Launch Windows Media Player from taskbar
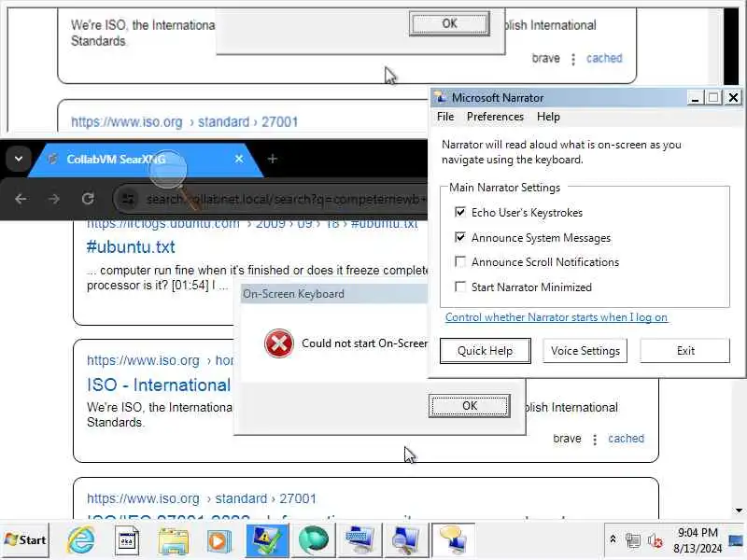Image resolution: width=747 pixels, height=560 pixels. tap(219, 540)
